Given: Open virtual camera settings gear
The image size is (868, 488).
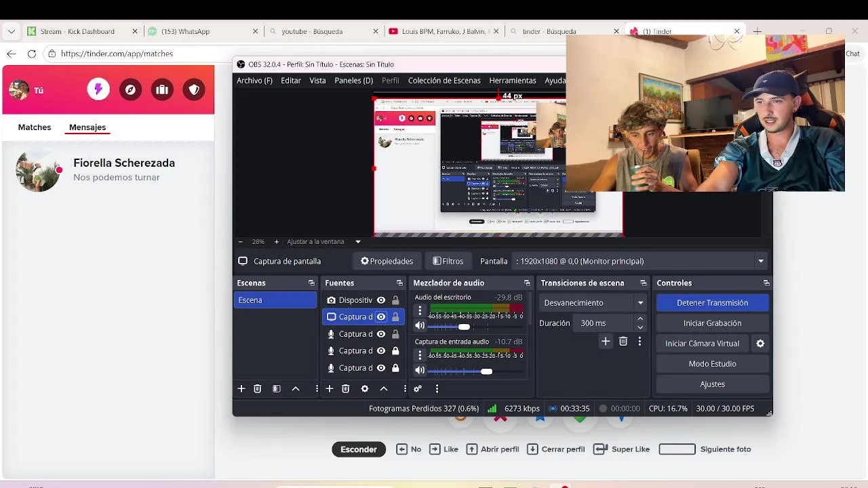Looking at the screenshot, I should pos(760,344).
